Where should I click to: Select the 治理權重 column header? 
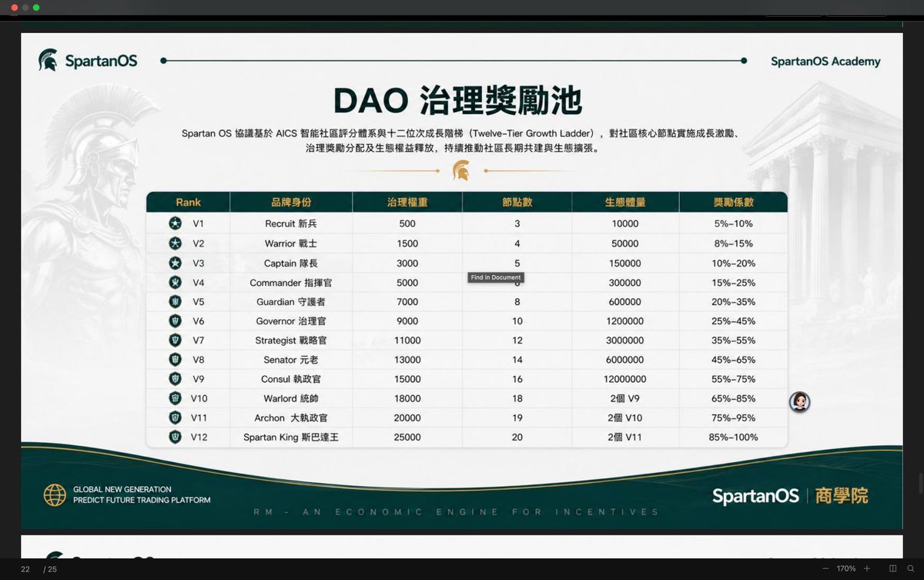coord(407,202)
